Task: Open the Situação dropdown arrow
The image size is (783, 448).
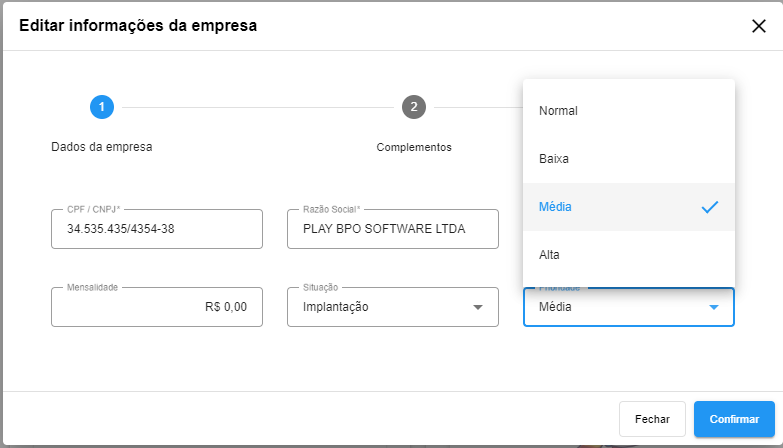Action: pos(478,307)
